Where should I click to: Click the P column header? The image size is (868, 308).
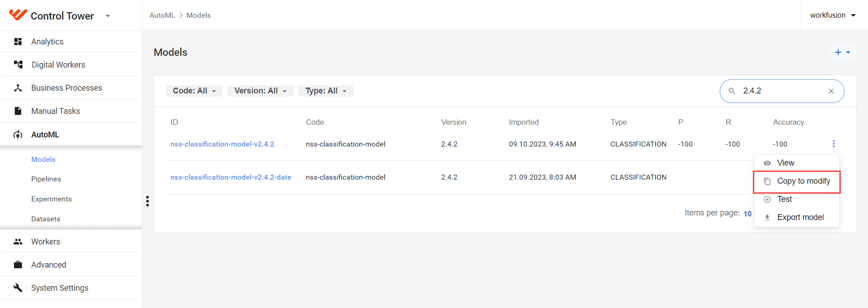coord(681,122)
